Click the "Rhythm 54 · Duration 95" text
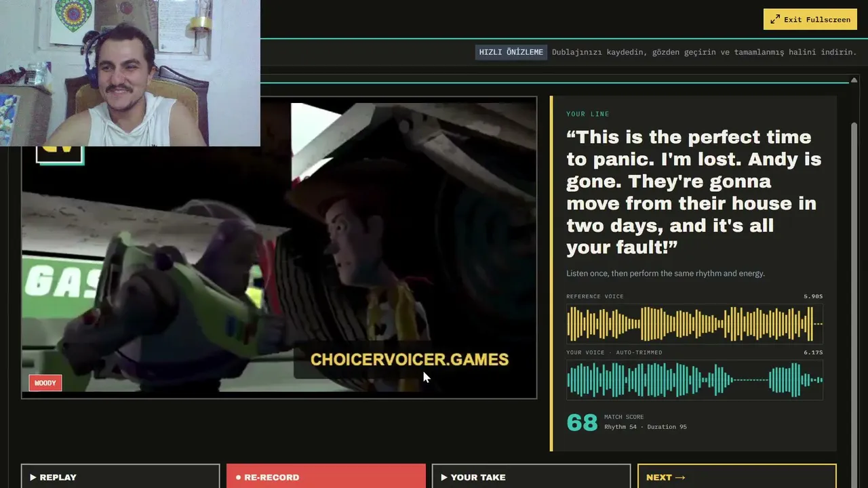The width and height of the screenshot is (868, 488). point(645,427)
